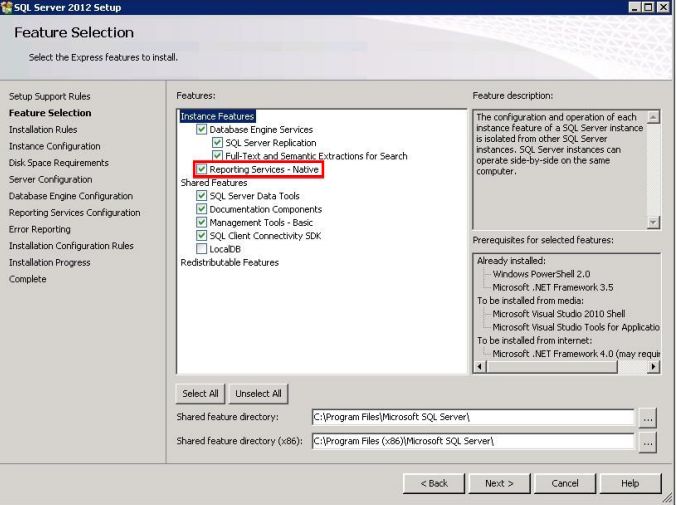Select the Database Engine Configuration step

pos(71,196)
